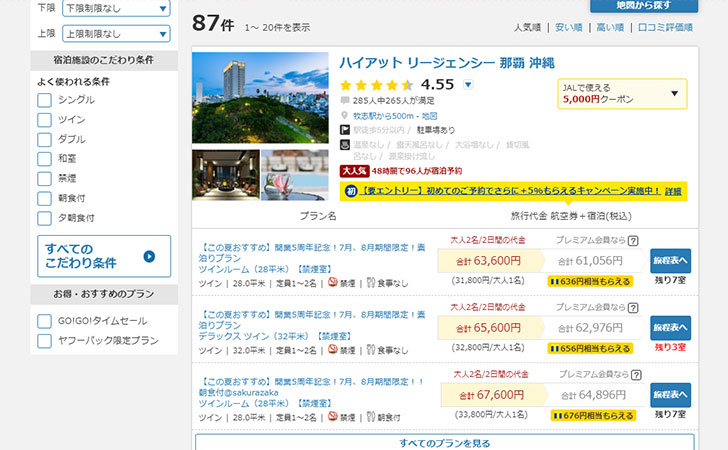Check the 禁煙 filter checkbox
Screen dimensions: 728x450
45,179
